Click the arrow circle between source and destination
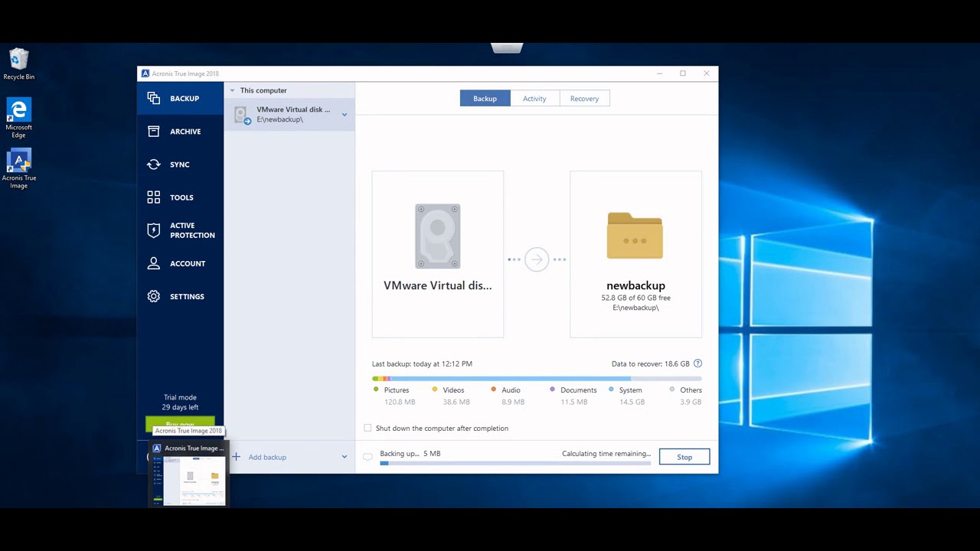This screenshot has height=551, width=980. coord(537,259)
